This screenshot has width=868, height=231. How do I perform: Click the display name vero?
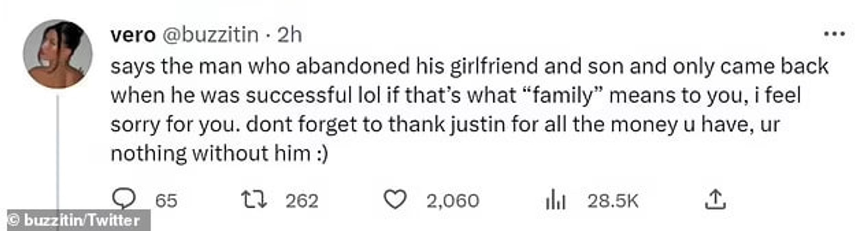tap(133, 35)
